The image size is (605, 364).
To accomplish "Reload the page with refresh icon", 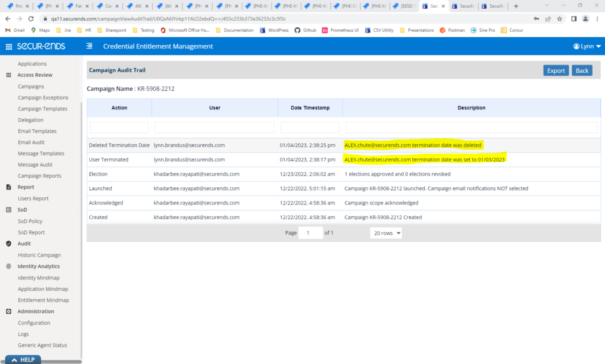I will tap(31, 18).
